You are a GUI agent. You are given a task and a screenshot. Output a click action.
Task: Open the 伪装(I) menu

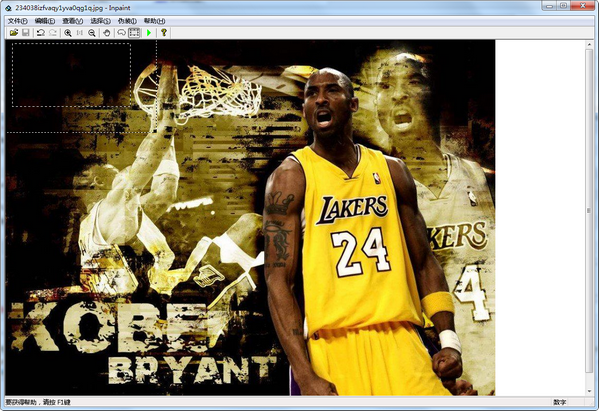(x=127, y=21)
